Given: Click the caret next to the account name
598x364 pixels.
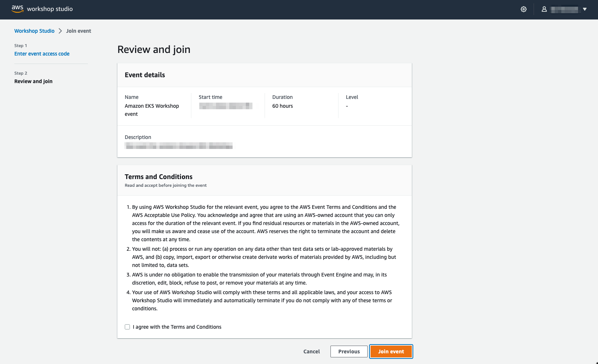Looking at the screenshot, I should click(585, 9).
